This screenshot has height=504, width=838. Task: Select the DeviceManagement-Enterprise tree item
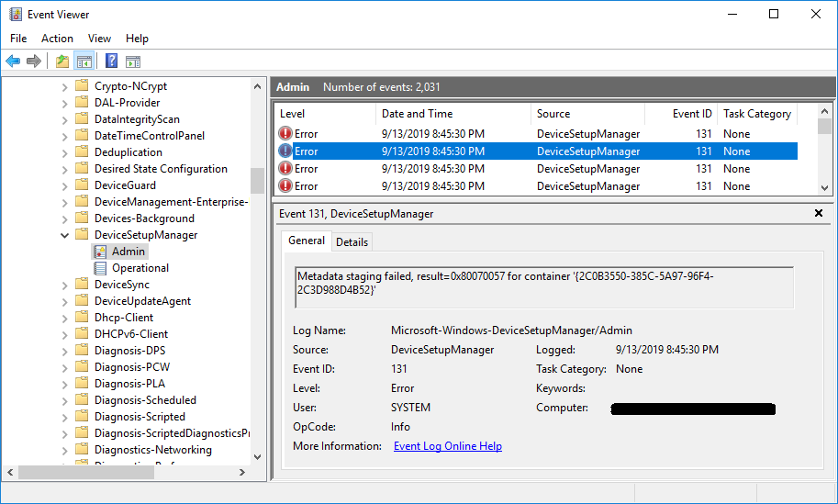click(x=171, y=202)
